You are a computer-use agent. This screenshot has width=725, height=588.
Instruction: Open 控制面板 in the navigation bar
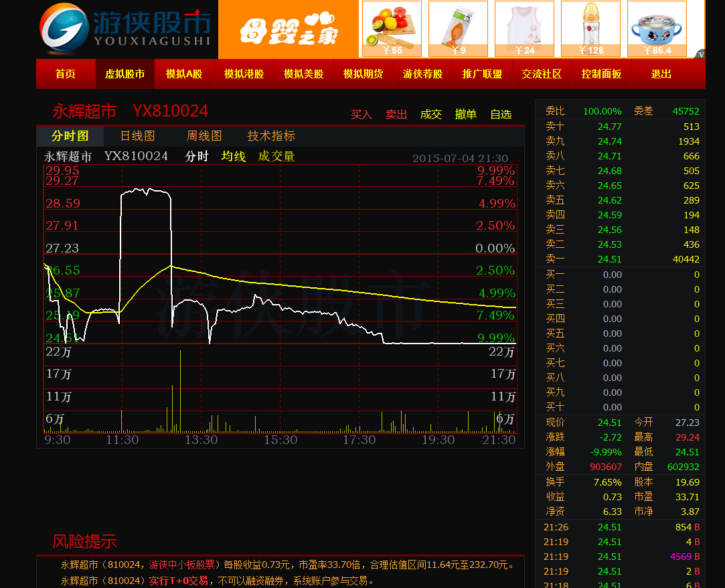601,74
